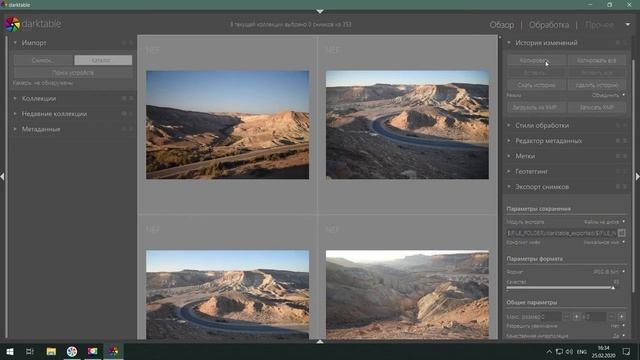Select the top-left desert road thumbnail
The image size is (640, 360).
227,125
